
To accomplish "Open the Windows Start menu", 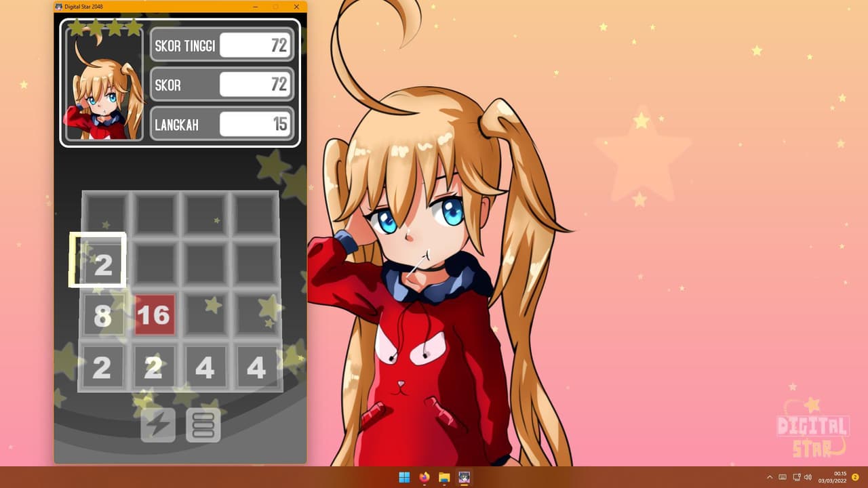I will tap(404, 477).
